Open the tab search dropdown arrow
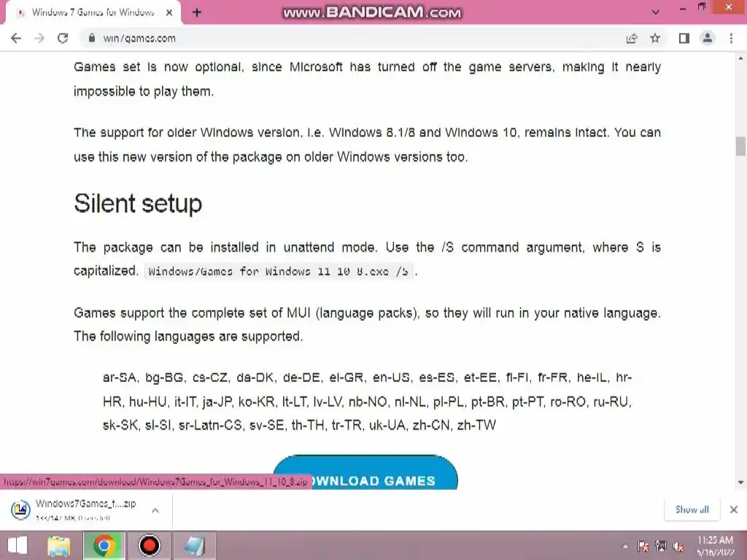Image resolution: width=747 pixels, height=560 pixels. [656, 12]
